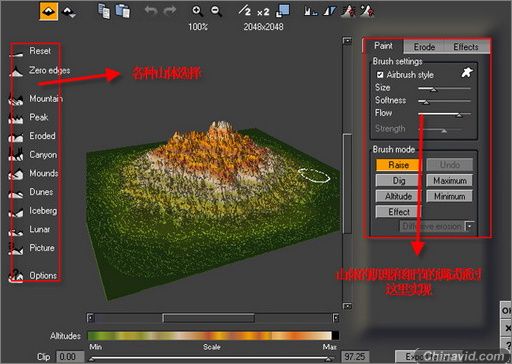Viewport: 512px width, 364px height.
Task: Open the Diffusive erosion effect dropdown
Action: coord(469,226)
